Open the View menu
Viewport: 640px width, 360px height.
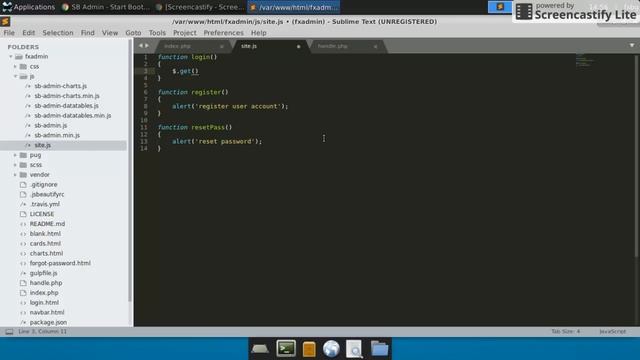click(x=110, y=33)
